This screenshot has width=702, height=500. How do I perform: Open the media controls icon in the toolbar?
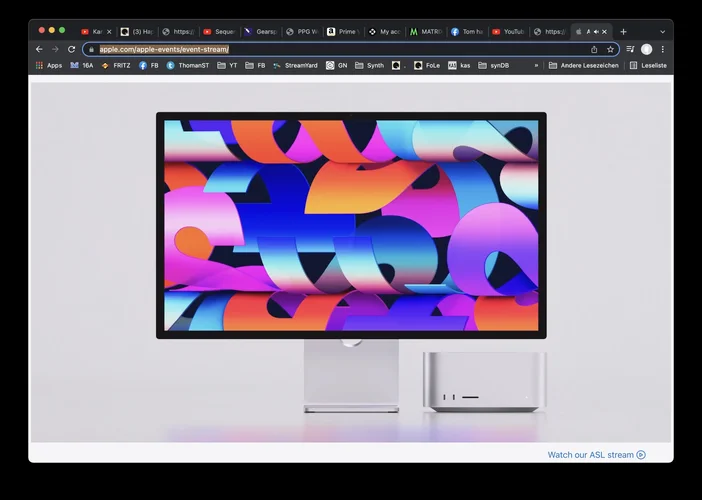(630, 49)
